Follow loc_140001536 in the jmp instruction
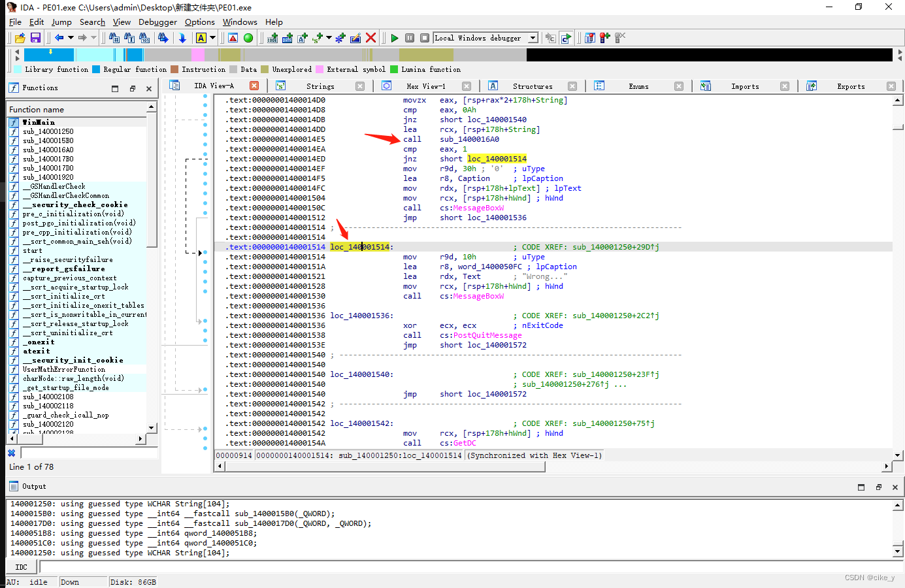Viewport: 905px width, 588px height. click(497, 218)
